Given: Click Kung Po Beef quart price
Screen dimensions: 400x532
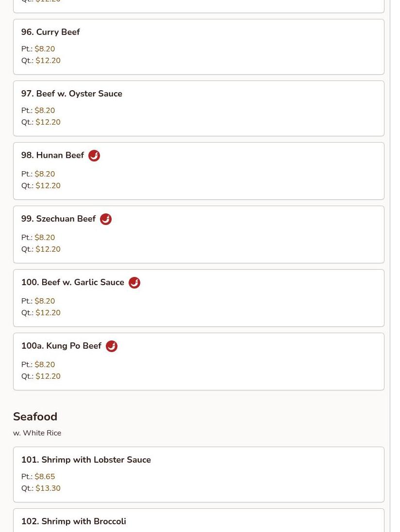Looking at the screenshot, I should (48, 376).
